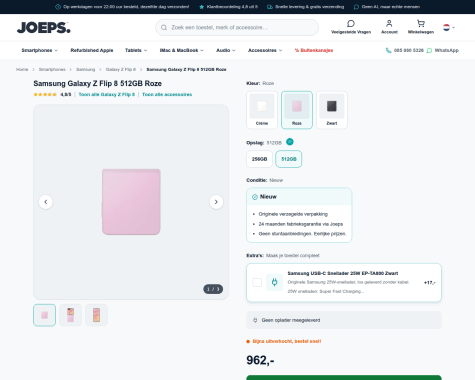The height and width of the screenshot is (380, 475).
Task: Show previous product image arrow
Action: pos(46,202)
